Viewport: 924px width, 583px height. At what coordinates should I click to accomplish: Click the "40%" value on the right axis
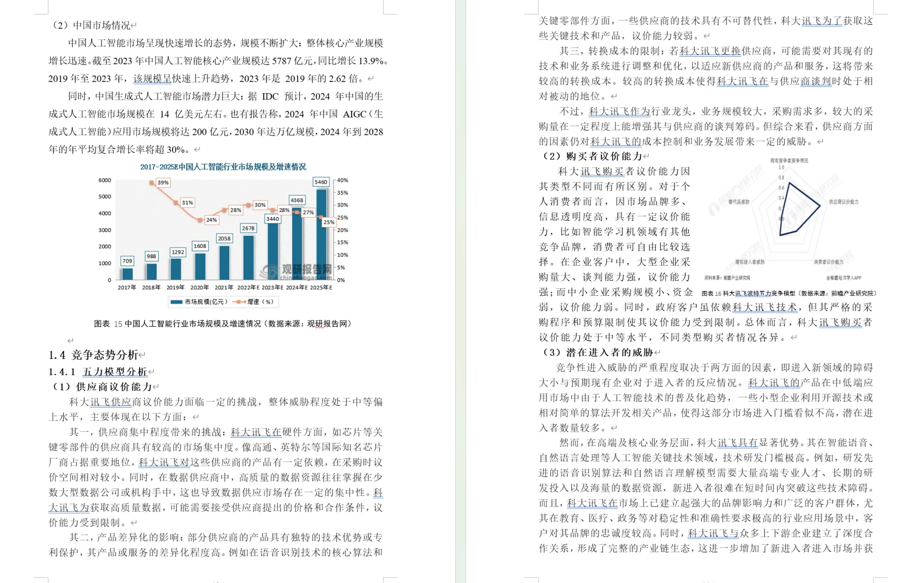(343, 180)
